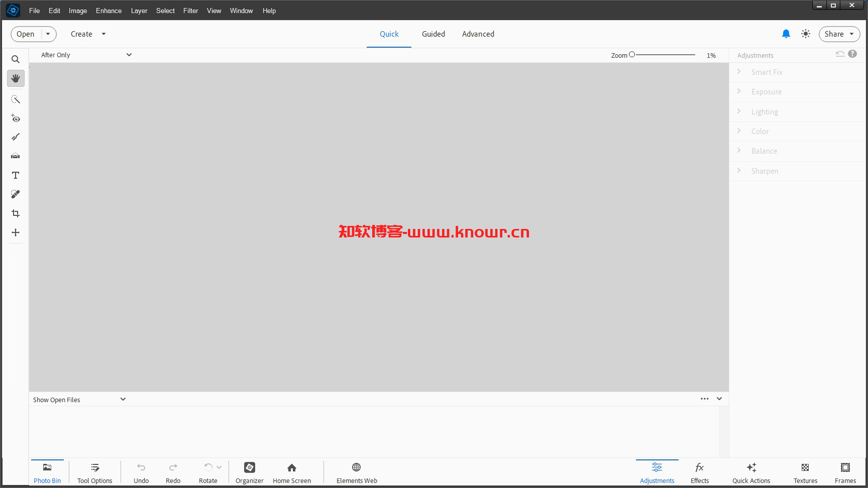Select the Red Eye Removal tool
868x488 pixels.
(16, 118)
